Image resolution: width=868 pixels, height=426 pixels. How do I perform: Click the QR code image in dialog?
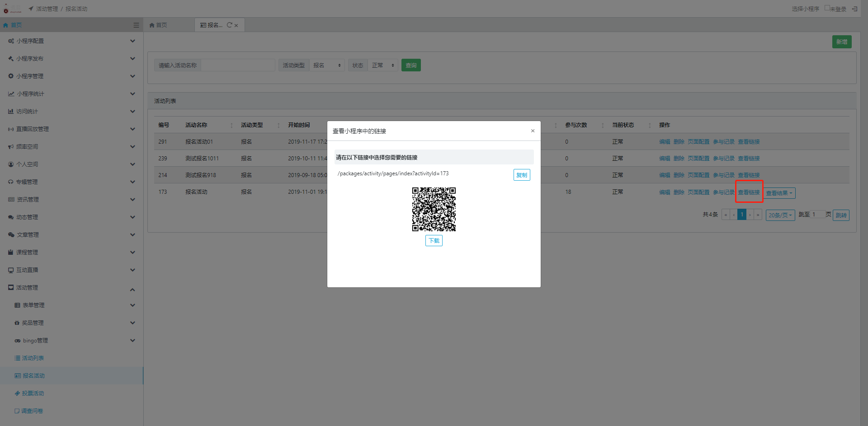point(434,210)
